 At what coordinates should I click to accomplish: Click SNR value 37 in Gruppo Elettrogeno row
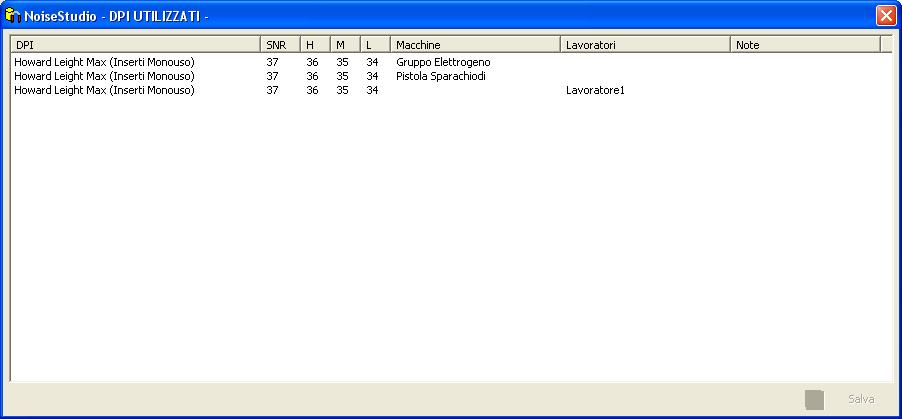pos(272,62)
